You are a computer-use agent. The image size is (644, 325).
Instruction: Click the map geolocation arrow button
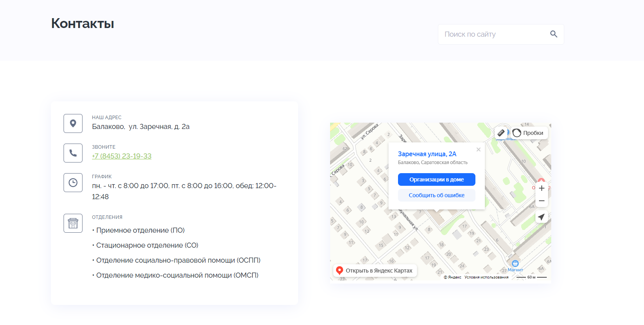click(542, 217)
